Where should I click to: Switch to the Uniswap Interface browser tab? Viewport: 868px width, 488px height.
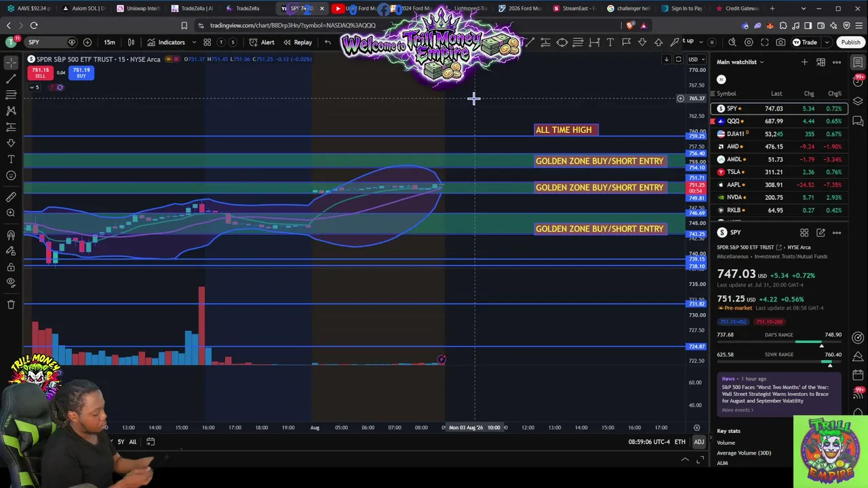click(x=138, y=8)
